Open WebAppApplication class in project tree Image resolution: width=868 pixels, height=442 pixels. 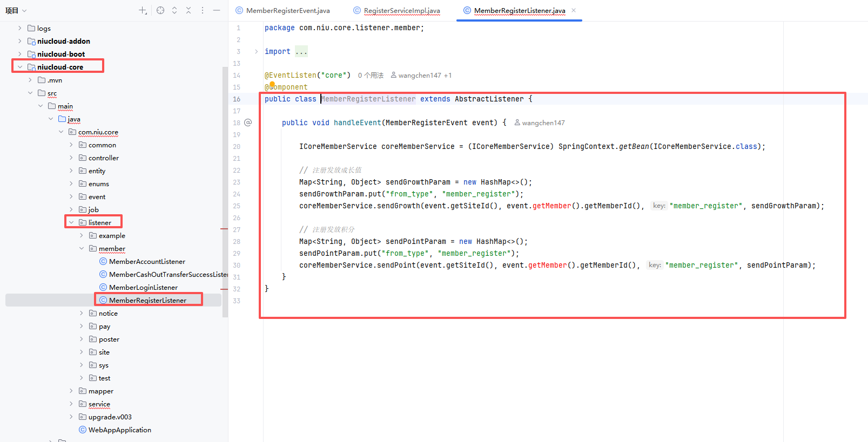point(119,430)
